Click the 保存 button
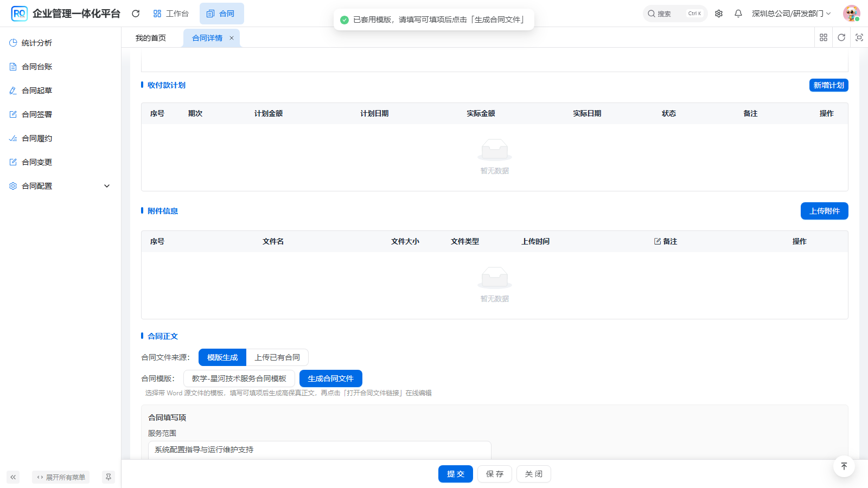Viewport: 868px width, 488px height. coord(495,474)
